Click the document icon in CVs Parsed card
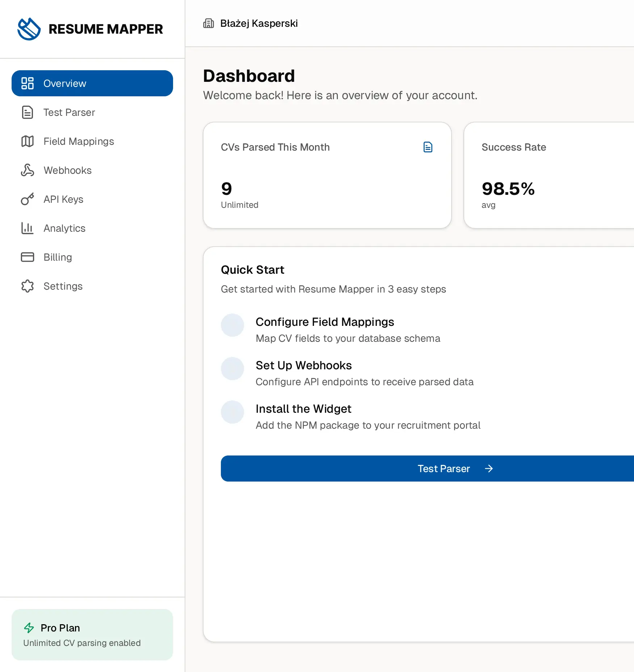This screenshot has width=634, height=672. point(428,147)
